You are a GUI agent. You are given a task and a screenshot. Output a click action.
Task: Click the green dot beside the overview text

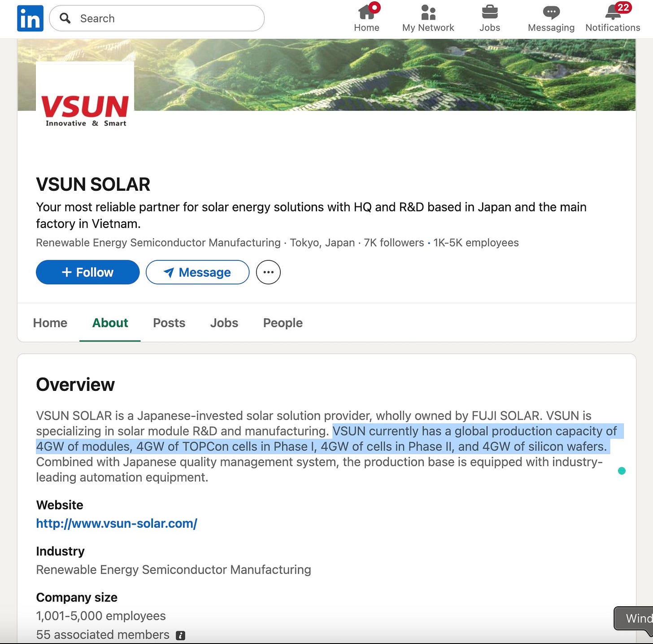622,471
